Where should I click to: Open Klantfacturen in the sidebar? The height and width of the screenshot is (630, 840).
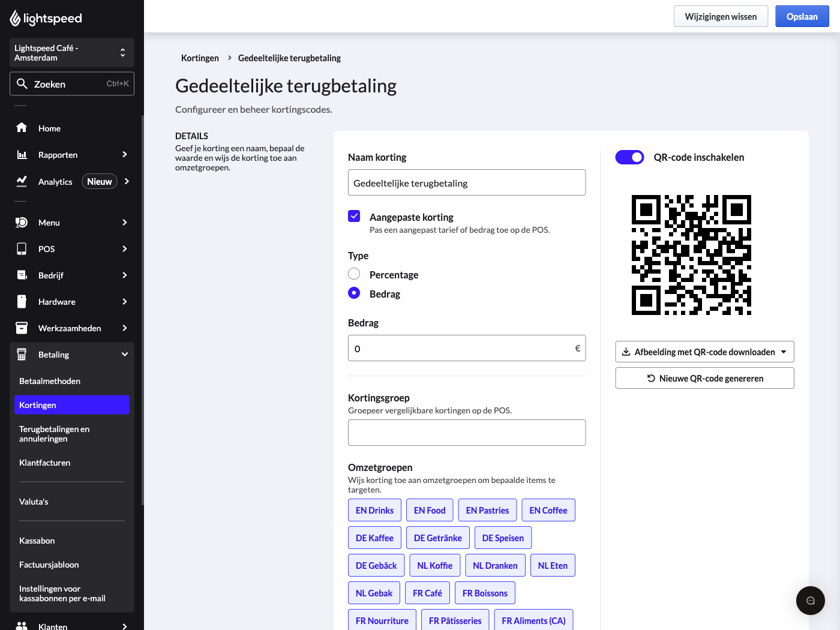click(x=72, y=463)
